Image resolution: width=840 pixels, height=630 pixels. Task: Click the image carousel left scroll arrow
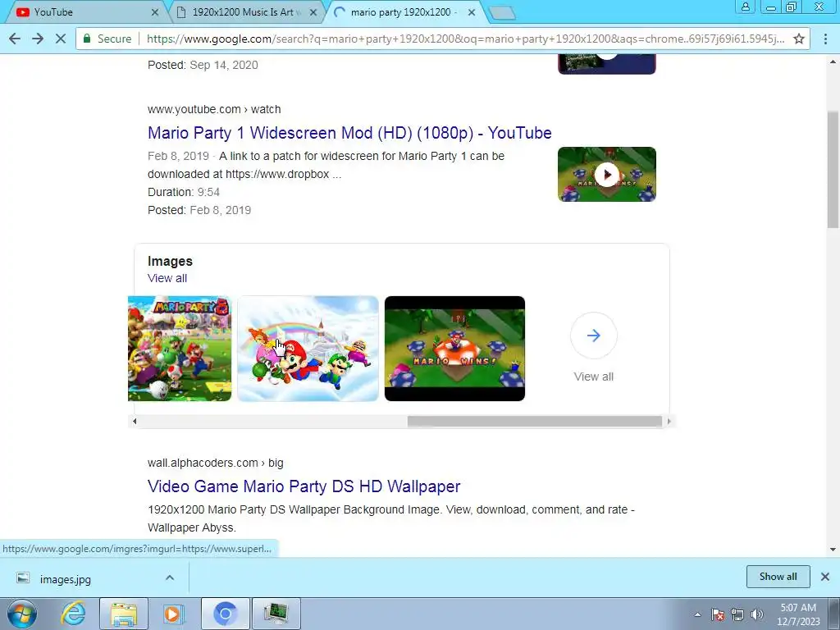(x=135, y=421)
